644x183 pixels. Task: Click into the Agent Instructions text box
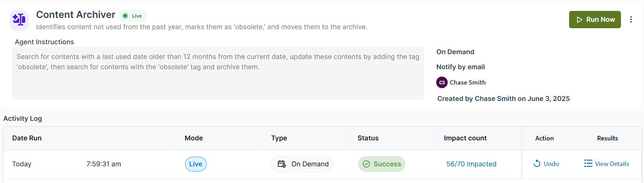[218, 73]
